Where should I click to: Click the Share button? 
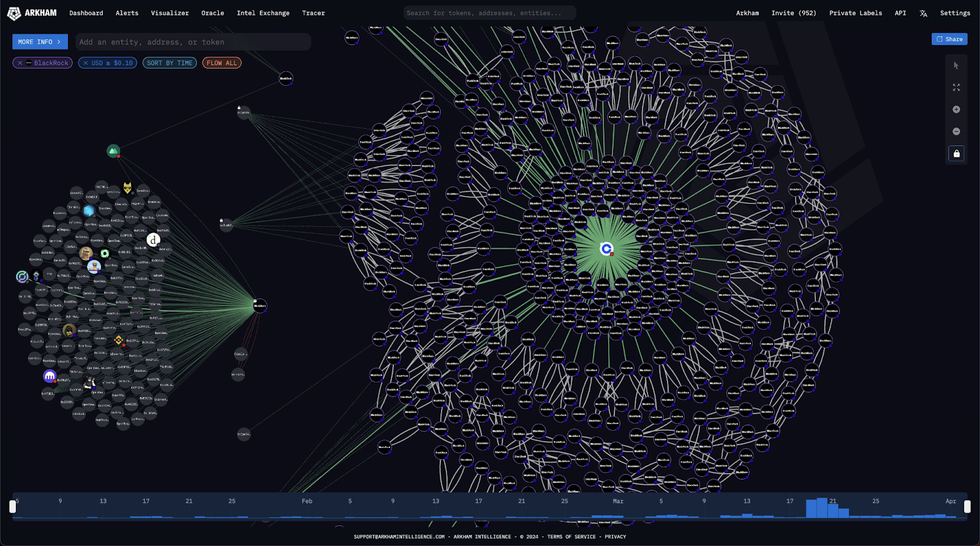(949, 39)
